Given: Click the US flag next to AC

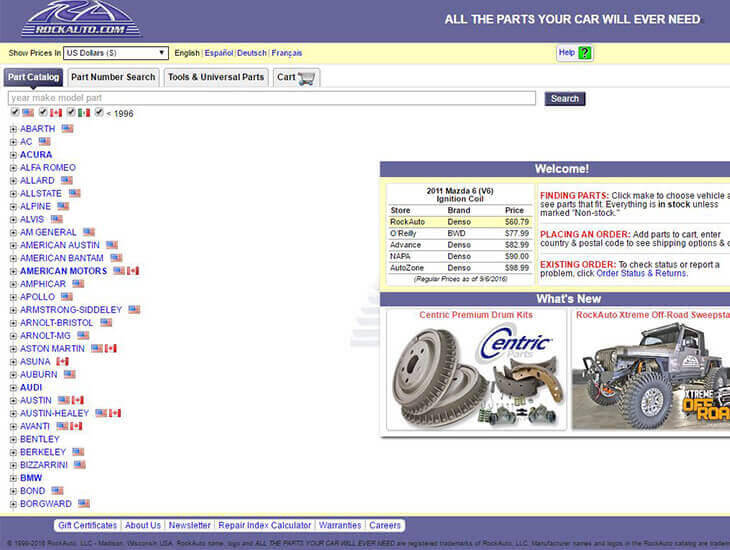Looking at the screenshot, I should [x=45, y=142].
